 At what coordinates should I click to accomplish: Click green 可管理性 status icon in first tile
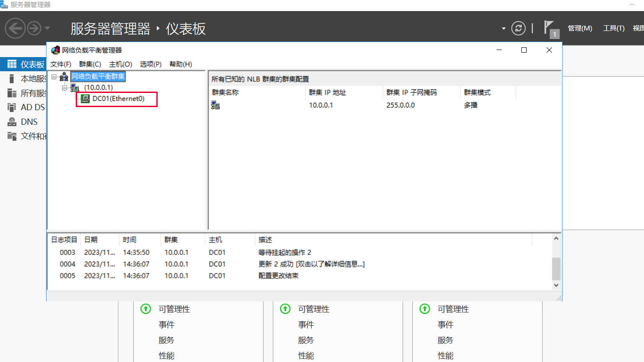pyautogui.click(x=146, y=309)
